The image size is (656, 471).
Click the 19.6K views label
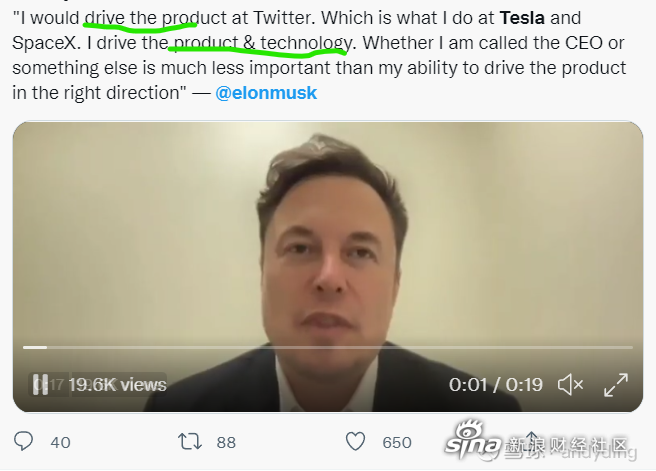tap(118, 385)
